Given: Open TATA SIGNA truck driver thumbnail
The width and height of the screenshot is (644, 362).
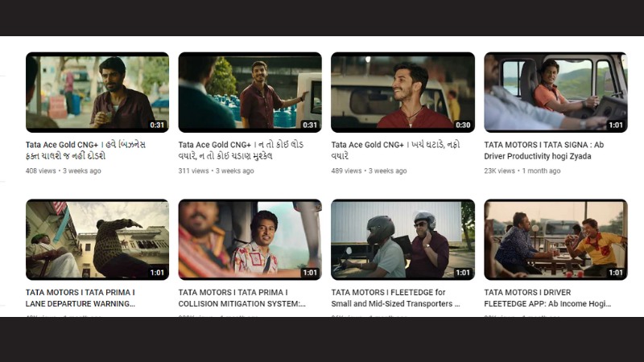Looking at the screenshot, I should [x=555, y=93].
